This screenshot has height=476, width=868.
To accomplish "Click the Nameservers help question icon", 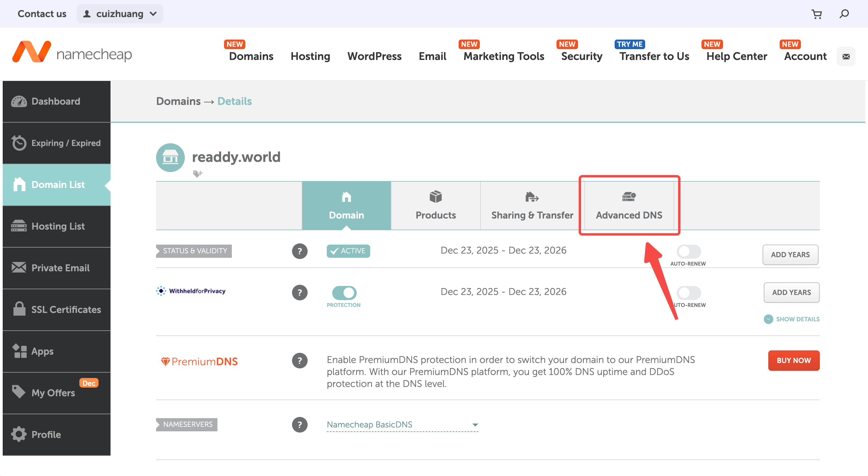I will 300,424.
